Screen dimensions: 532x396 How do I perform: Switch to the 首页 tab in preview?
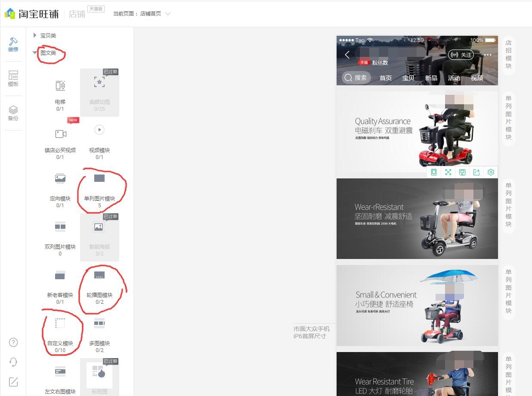click(x=386, y=78)
